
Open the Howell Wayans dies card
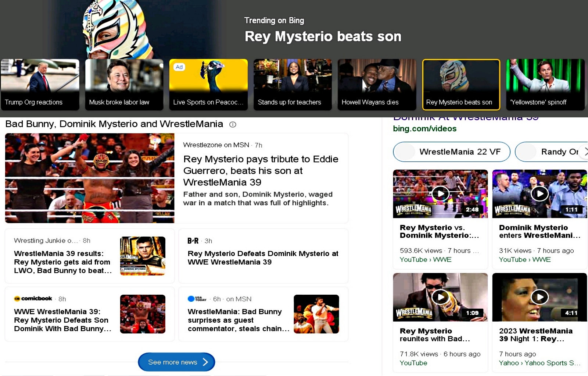(377, 85)
